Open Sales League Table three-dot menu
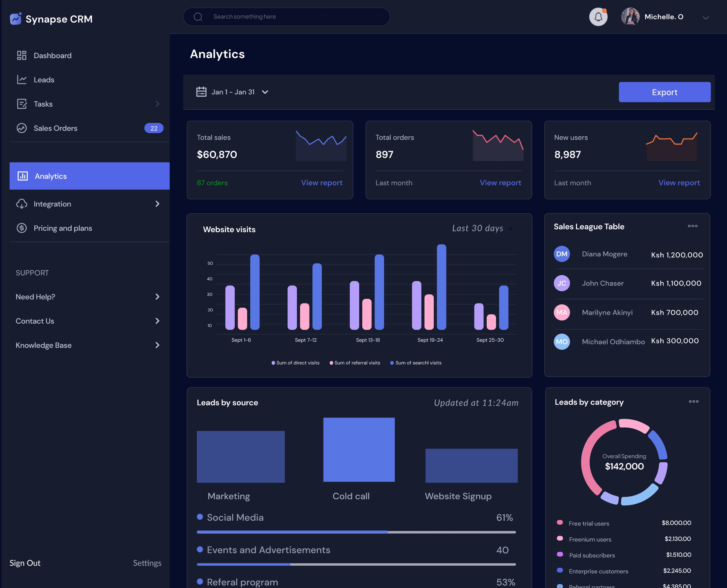Viewport: 727px width, 588px height. click(x=692, y=226)
